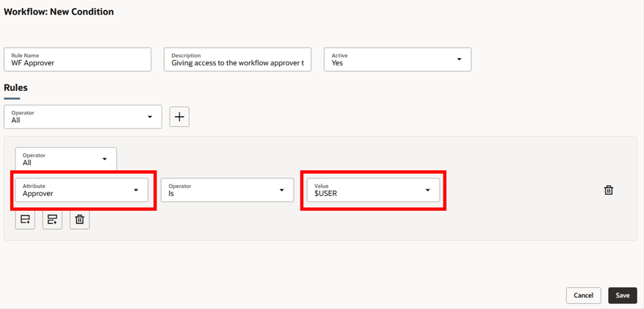Click the Rule Name field WF Approver

[x=78, y=59]
